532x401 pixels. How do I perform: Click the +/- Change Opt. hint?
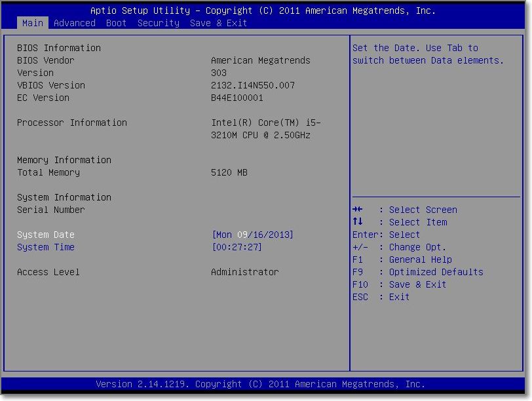click(399, 247)
